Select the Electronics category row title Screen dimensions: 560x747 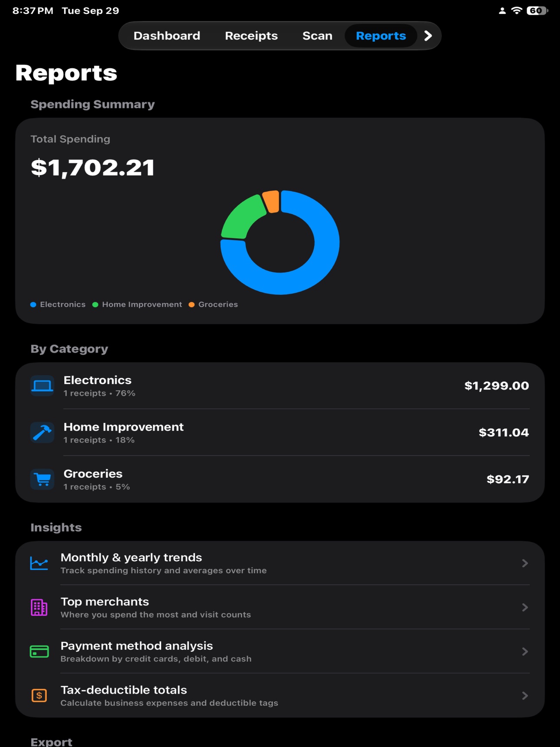coord(97,380)
